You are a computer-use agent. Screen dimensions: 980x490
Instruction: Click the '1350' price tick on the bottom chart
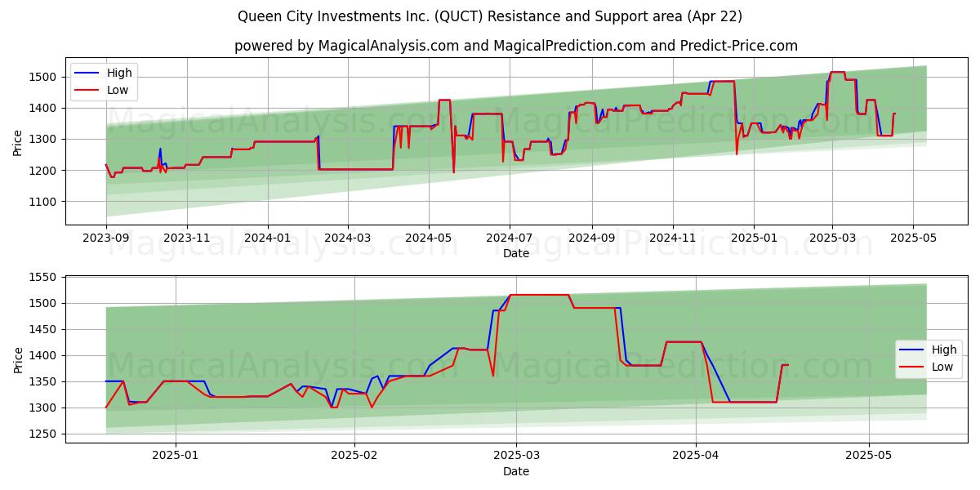[43, 381]
